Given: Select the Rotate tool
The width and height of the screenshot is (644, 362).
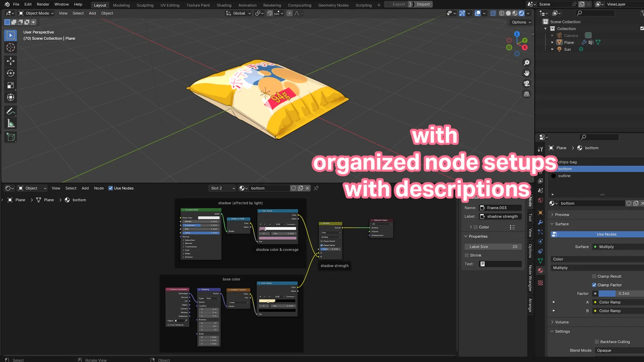Looking at the screenshot, I should (10, 73).
